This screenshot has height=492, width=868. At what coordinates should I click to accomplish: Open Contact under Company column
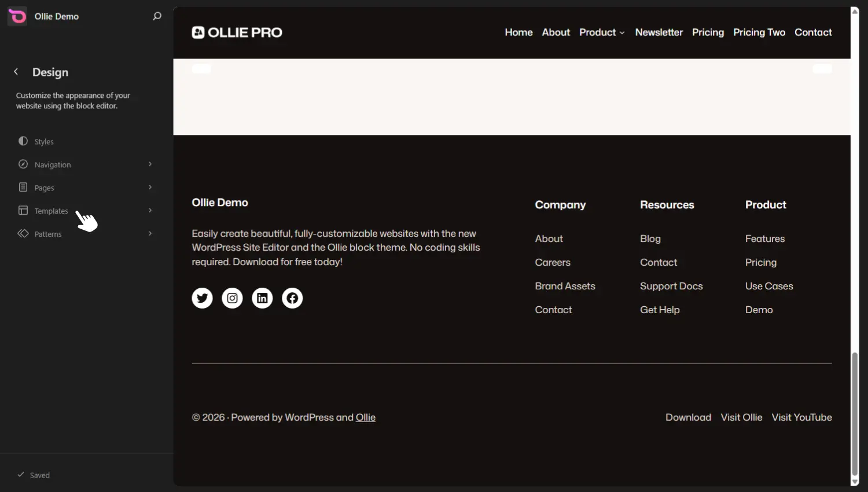click(x=553, y=310)
